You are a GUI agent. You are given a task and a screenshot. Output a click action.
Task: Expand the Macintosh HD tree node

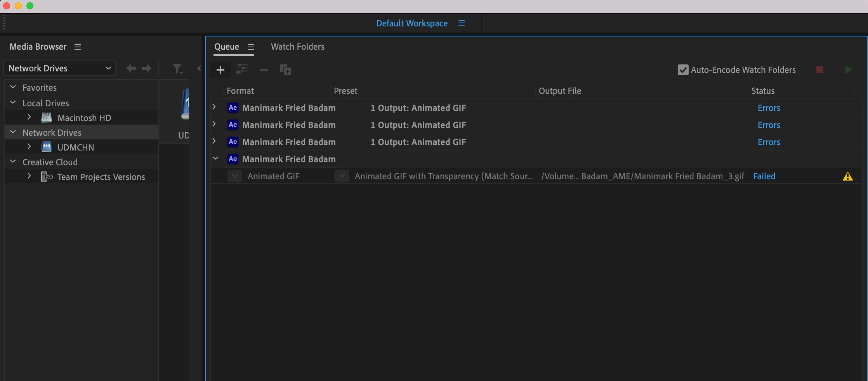(29, 117)
